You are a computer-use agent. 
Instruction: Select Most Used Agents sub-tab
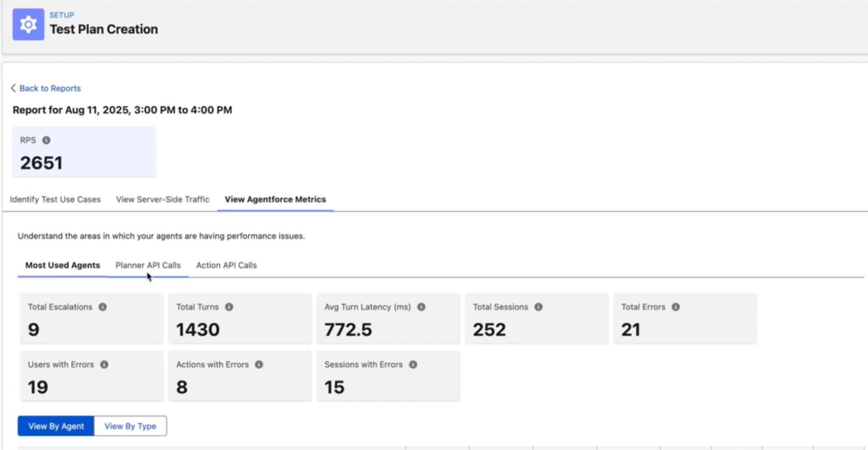63,265
